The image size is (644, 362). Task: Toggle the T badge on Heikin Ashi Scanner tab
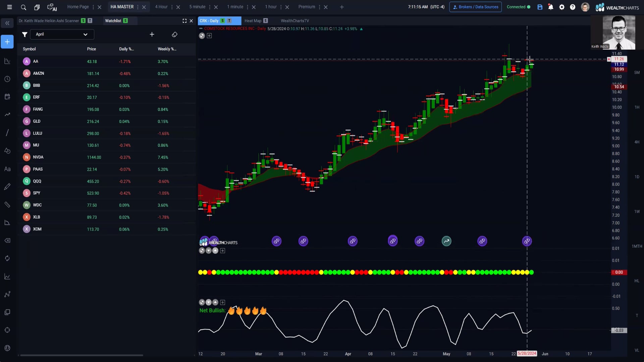point(90,21)
